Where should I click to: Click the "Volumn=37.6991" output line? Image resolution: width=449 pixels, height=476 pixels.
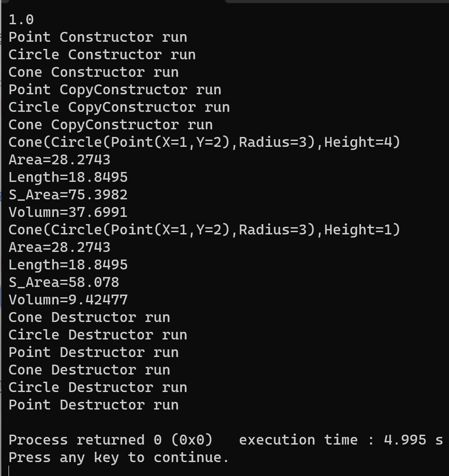pyautogui.click(x=68, y=212)
